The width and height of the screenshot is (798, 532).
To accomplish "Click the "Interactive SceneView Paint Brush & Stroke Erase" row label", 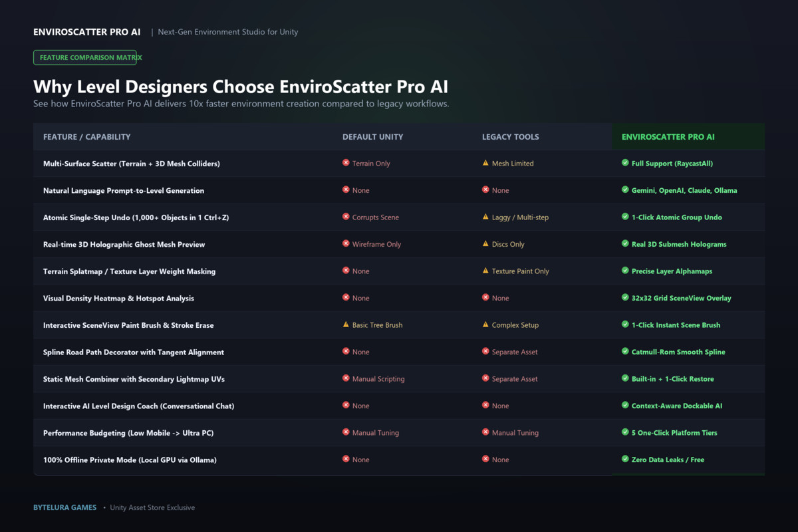I will [x=128, y=325].
